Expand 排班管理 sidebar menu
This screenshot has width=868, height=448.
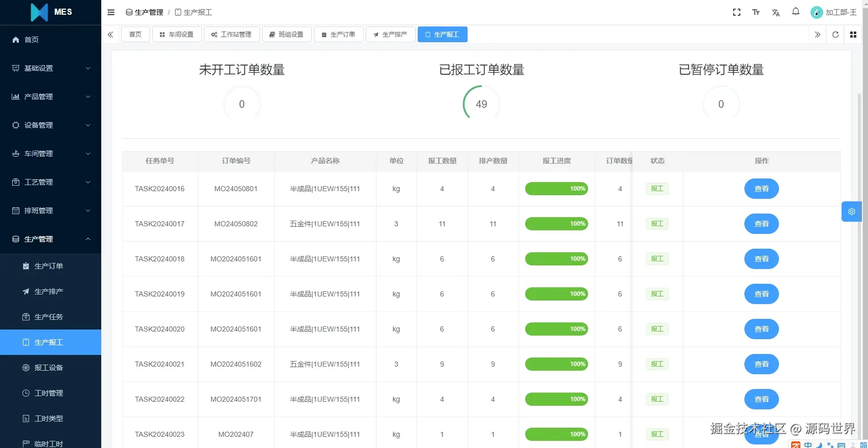[50, 211]
